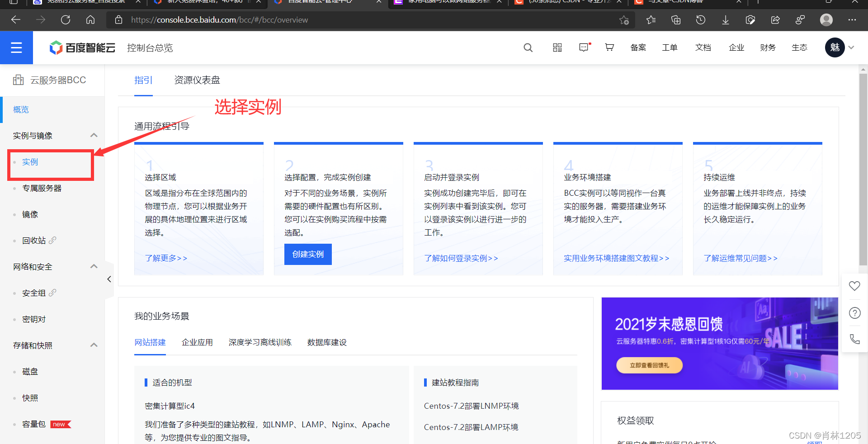Viewport: 868px width, 444px height.
Task: Collapse the 存储和快照 section
Action: pyautogui.click(x=94, y=345)
